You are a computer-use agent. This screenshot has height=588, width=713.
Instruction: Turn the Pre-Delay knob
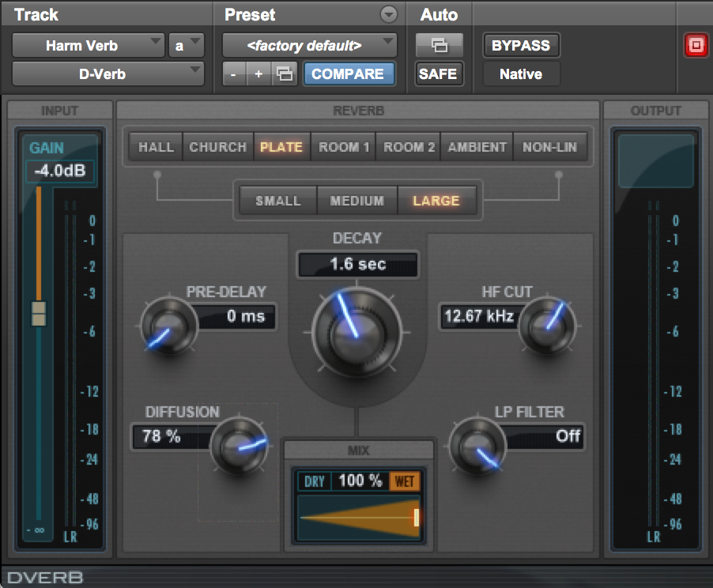tap(169, 326)
